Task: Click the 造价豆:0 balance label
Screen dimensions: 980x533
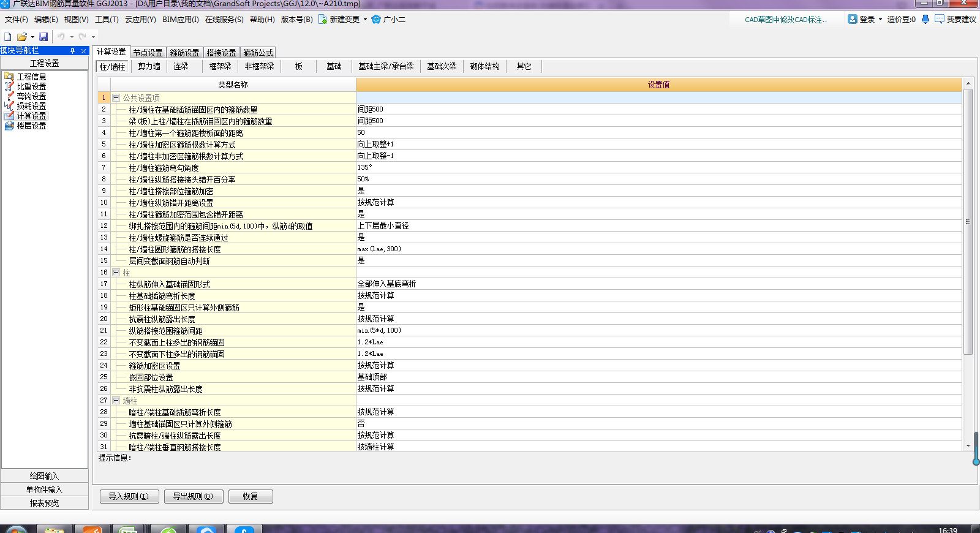Action: [x=901, y=20]
